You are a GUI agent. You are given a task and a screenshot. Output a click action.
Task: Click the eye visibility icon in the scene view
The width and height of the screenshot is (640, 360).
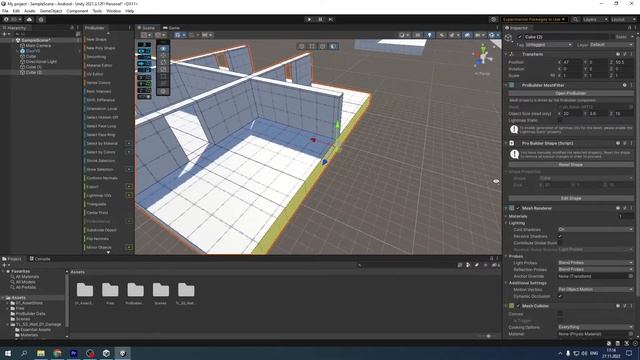(496, 181)
